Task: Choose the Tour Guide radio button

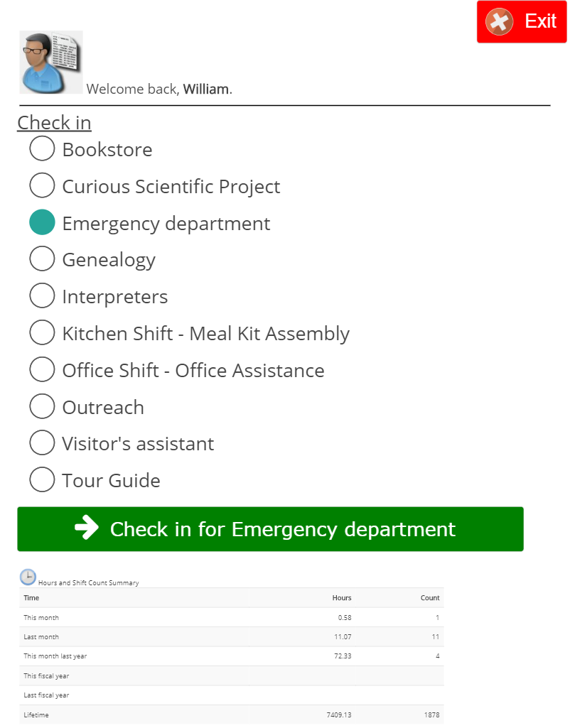Action: [42, 480]
